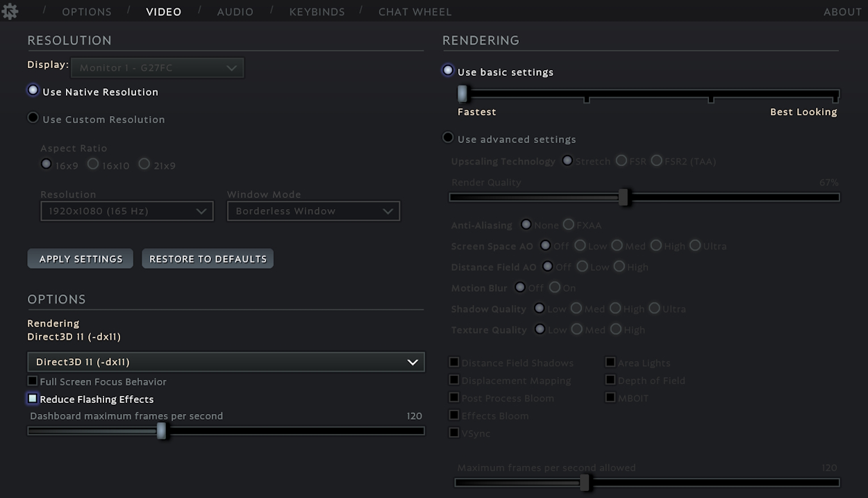Click the APPLY SETTINGS button

pyautogui.click(x=80, y=258)
